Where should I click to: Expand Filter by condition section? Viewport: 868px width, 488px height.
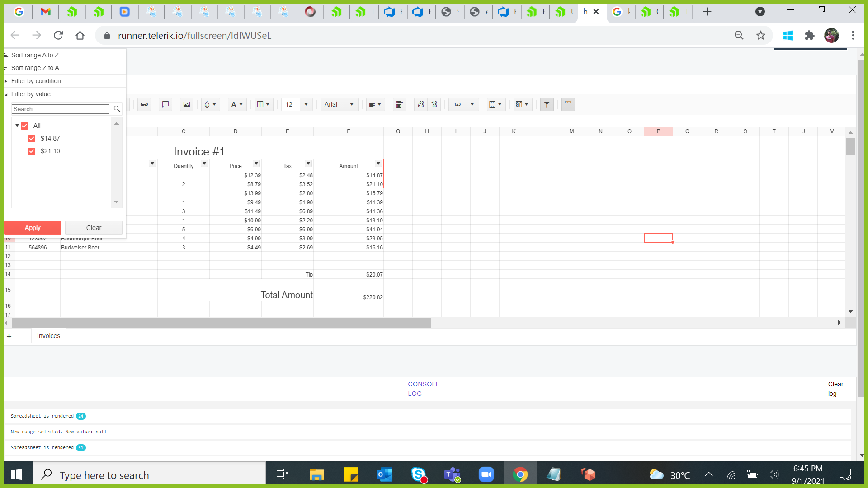tap(36, 81)
